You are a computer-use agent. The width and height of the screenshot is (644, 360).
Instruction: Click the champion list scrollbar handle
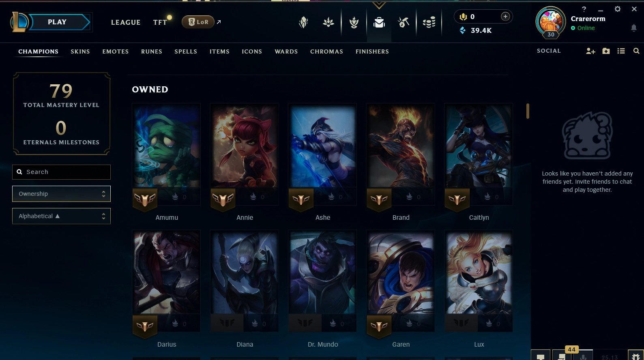[528, 111]
